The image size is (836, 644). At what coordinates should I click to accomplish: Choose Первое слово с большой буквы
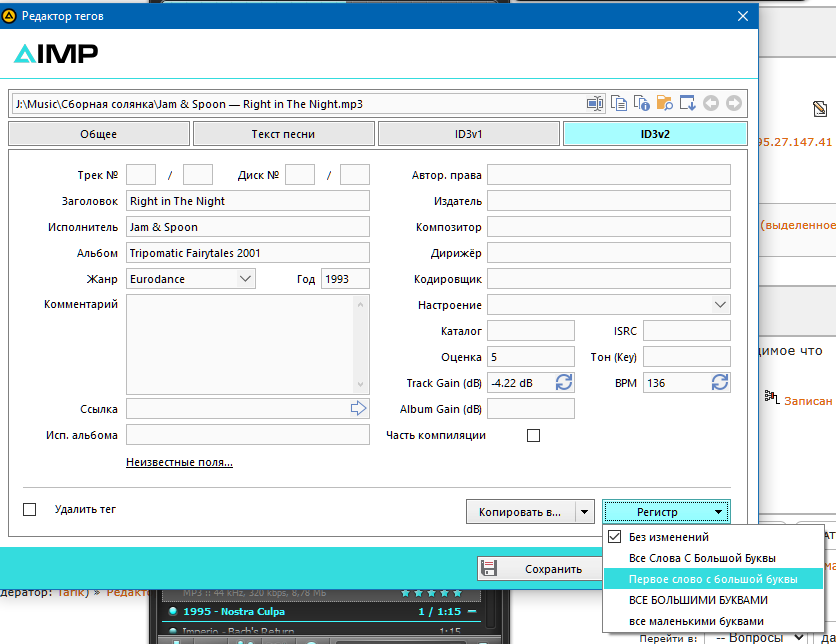tap(713, 579)
